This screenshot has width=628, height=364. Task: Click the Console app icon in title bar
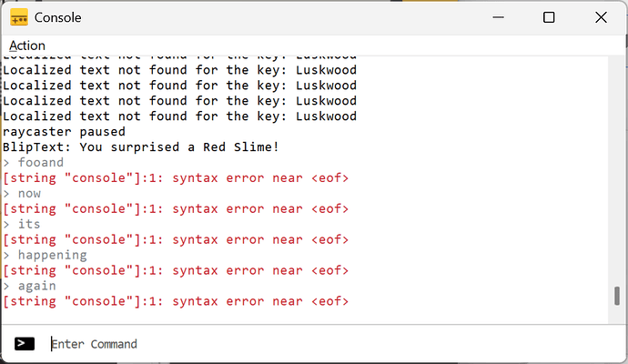[19, 17]
